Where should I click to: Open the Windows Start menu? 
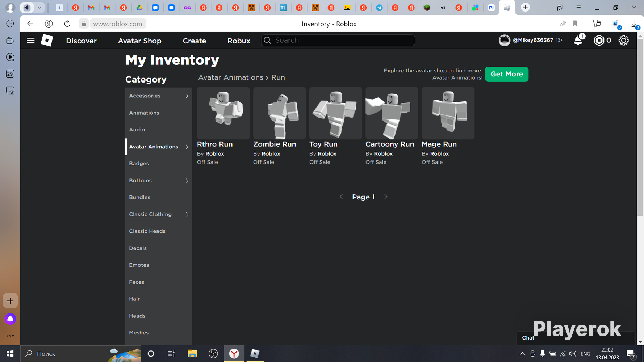(10, 354)
